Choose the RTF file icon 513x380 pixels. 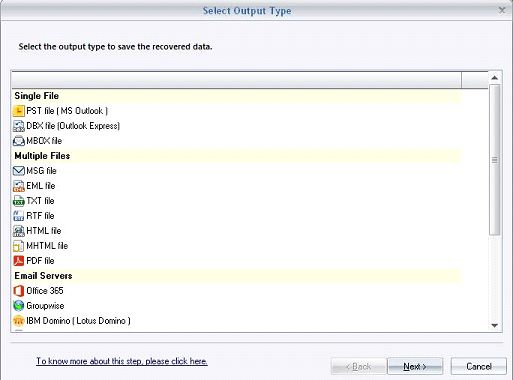click(x=19, y=216)
